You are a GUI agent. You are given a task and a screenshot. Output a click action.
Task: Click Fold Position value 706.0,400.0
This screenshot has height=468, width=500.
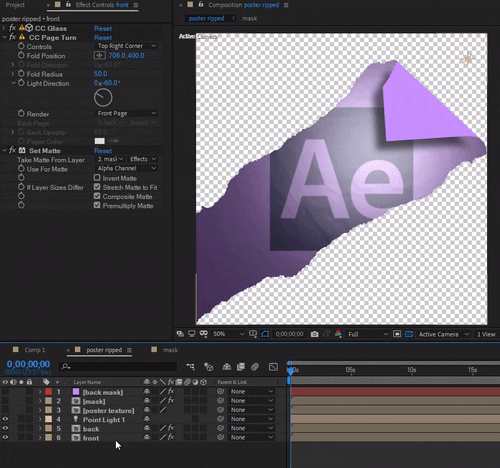click(126, 55)
